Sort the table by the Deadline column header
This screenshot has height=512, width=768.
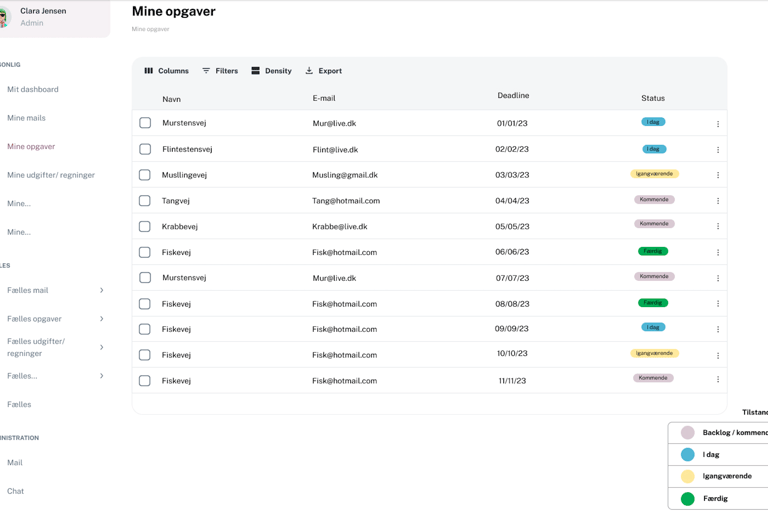513,96
